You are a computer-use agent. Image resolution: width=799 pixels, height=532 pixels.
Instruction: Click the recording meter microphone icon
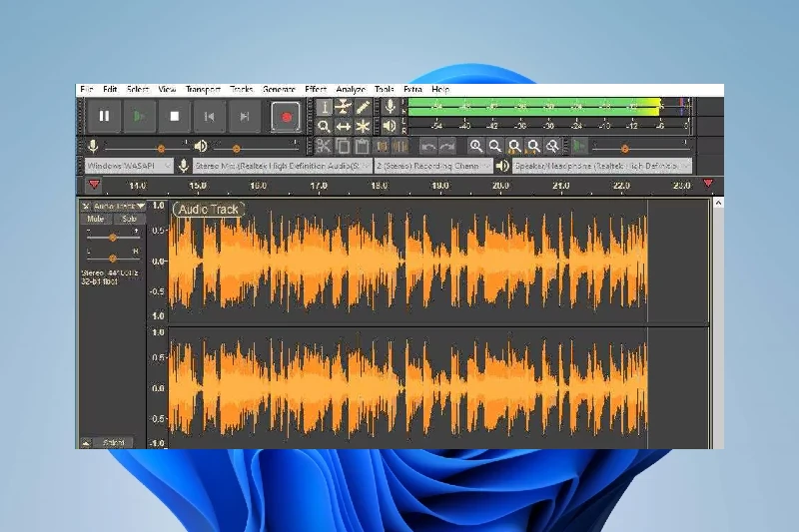click(390, 107)
